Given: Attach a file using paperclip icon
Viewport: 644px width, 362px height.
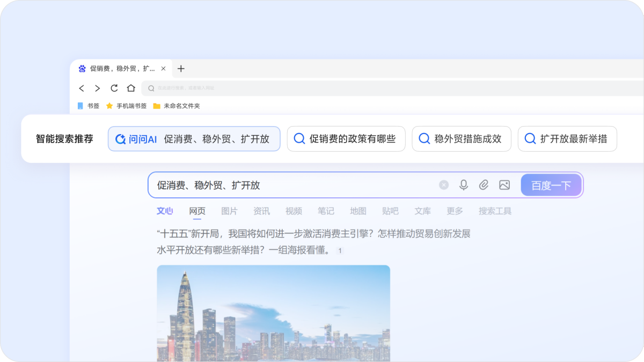Looking at the screenshot, I should tap(484, 185).
